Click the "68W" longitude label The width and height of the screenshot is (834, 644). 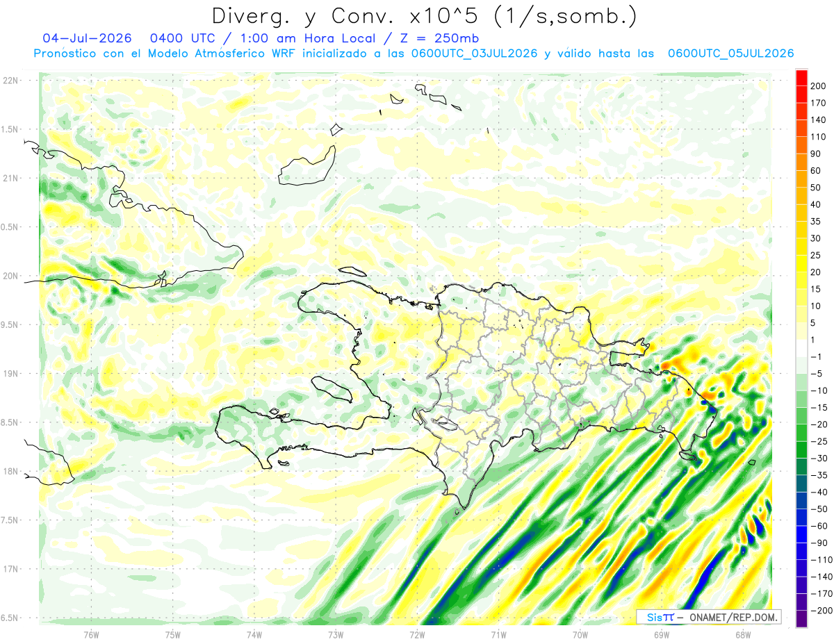(x=743, y=634)
